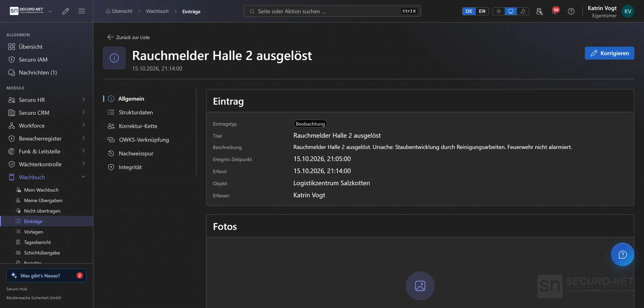Open Katrin Vogt profile name
This screenshot has height=308, width=644.
coord(602,8)
